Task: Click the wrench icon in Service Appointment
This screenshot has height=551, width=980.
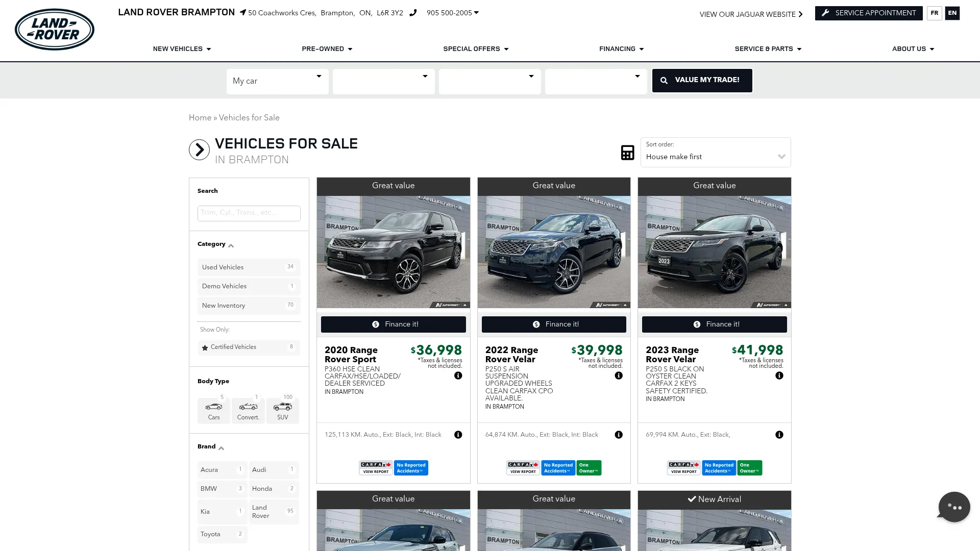Action: click(825, 13)
